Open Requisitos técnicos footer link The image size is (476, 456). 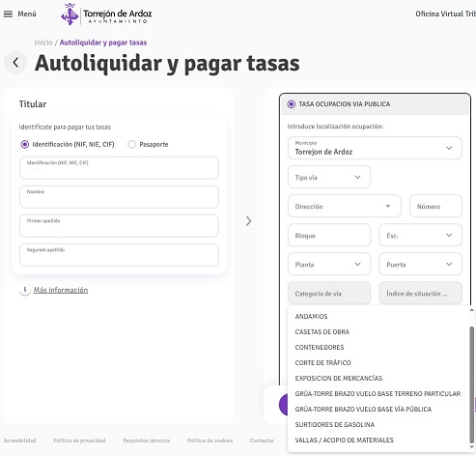pos(147,441)
